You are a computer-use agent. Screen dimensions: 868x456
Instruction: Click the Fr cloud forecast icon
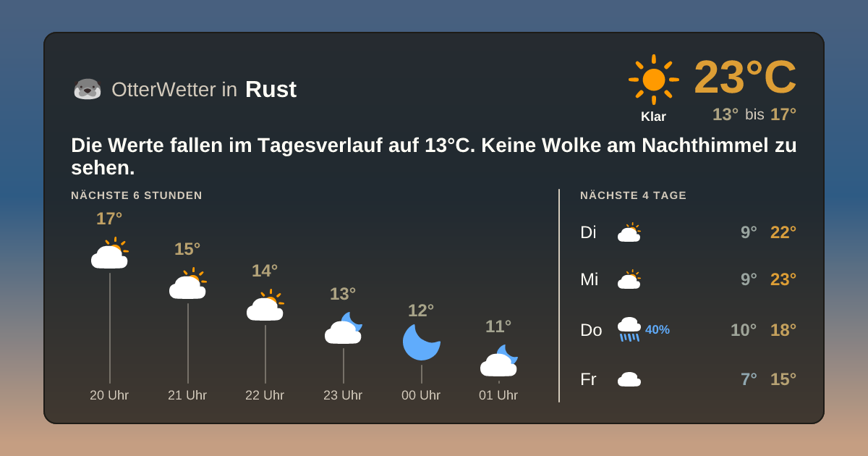[629, 379]
